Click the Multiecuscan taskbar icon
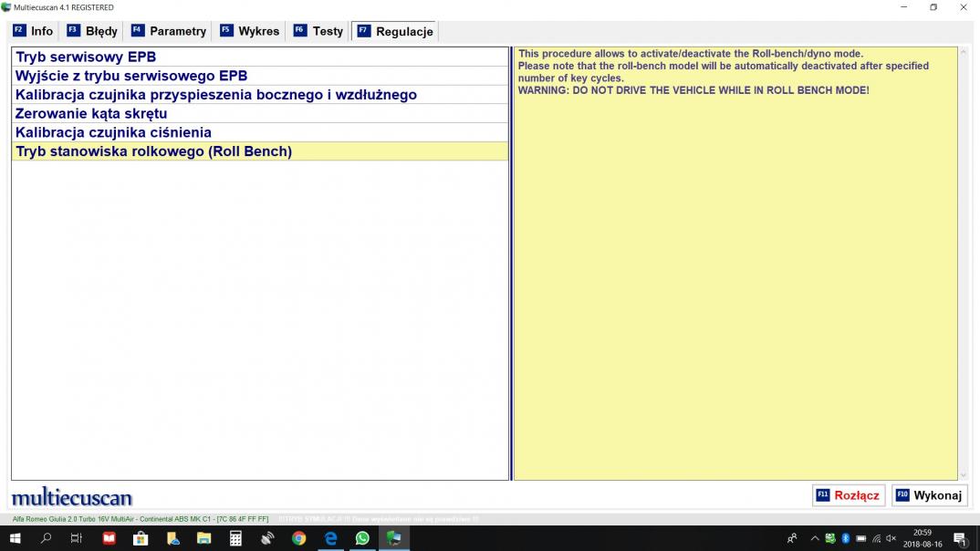 [394, 538]
